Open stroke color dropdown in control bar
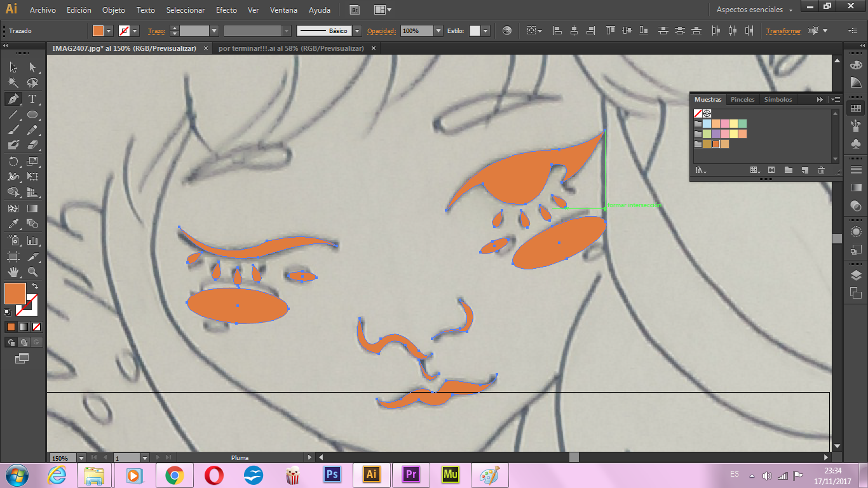Screen dimensions: 868x488 (x=136, y=30)
